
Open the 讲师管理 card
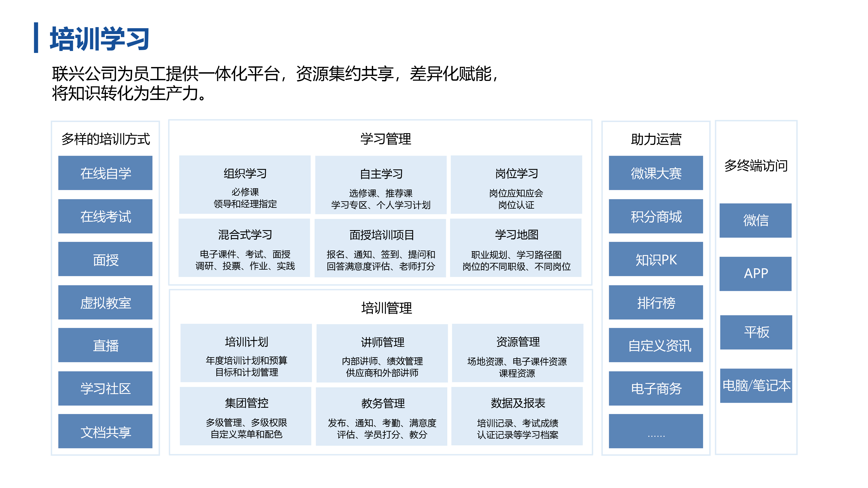(x=382, y=354)
